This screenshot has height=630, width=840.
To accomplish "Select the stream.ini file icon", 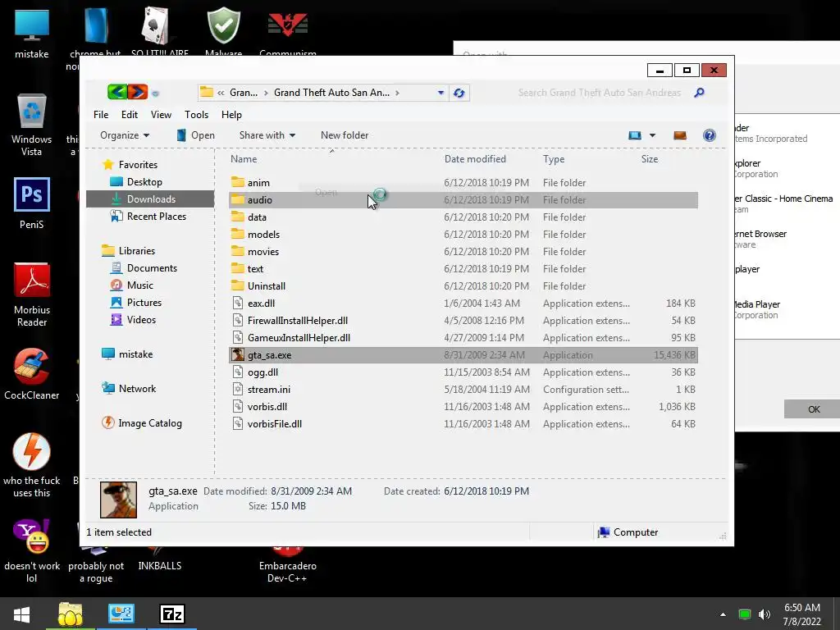I will coord(238,390).
